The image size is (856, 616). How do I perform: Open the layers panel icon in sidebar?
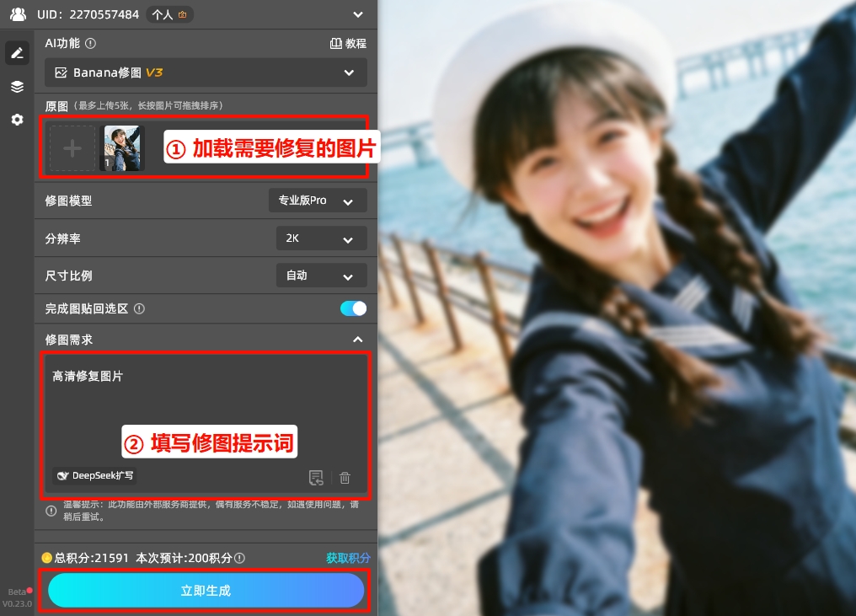[17, 86]
